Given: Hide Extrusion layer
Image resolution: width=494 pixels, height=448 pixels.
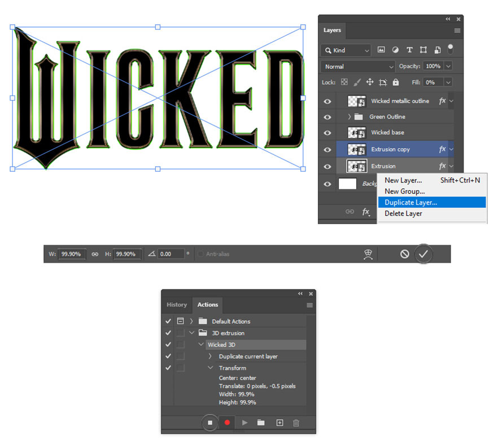Looking at the screenshot, I should [327, 167].
